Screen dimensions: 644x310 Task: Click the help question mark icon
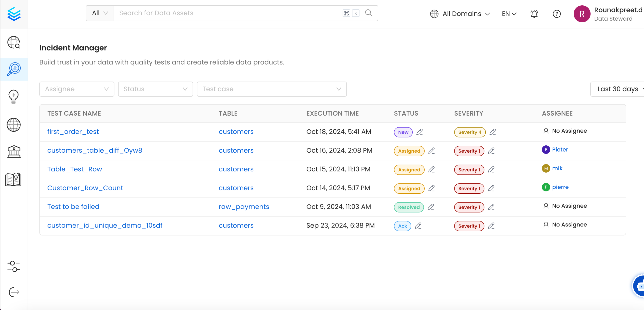pyautogui.click(x=557, y=14)
